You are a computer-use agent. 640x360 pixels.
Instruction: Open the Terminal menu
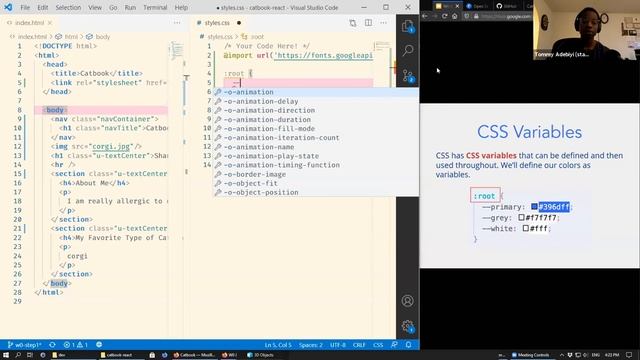coord(155,7)
